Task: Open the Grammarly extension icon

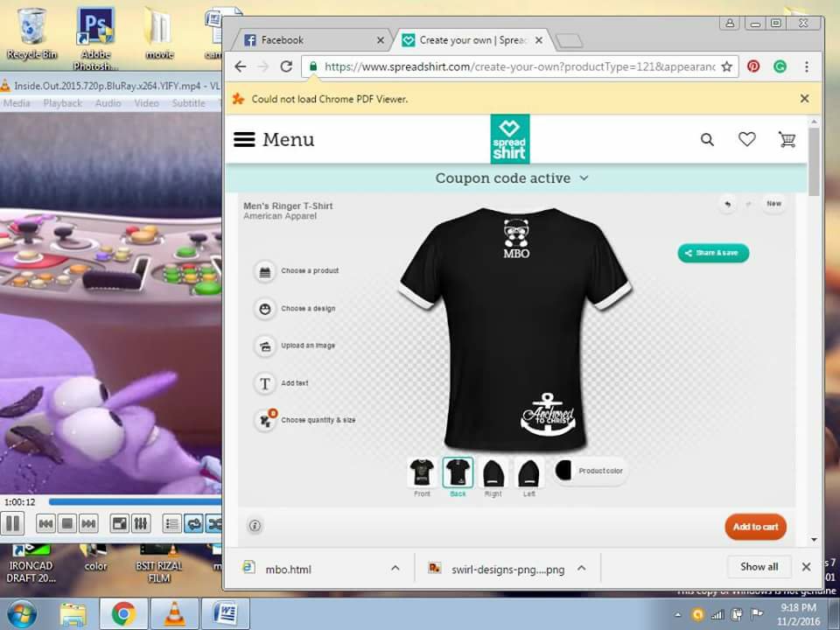Action: pyautogui.click(x=780, y=66)
